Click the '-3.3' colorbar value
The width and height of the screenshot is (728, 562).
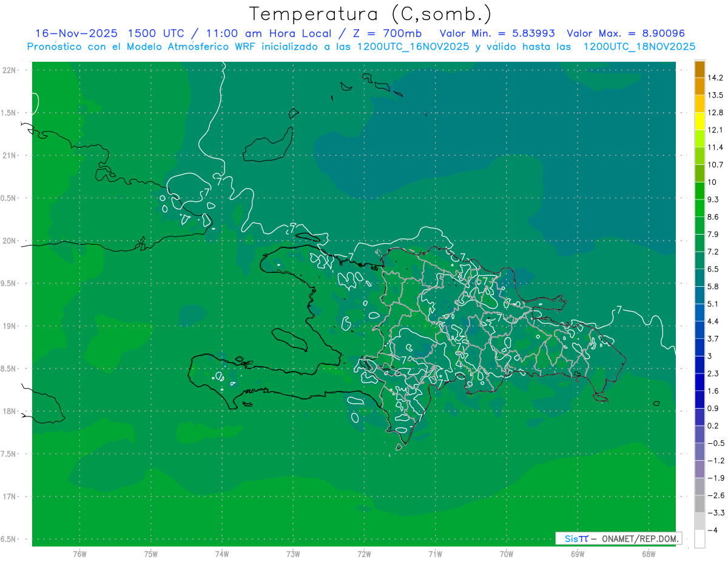coord(715,512)
